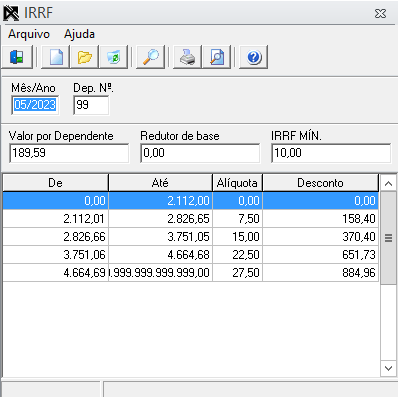Viewport: 398px width, 397px height.
Task: Print using the printer icon
Action: click(187, 57)
